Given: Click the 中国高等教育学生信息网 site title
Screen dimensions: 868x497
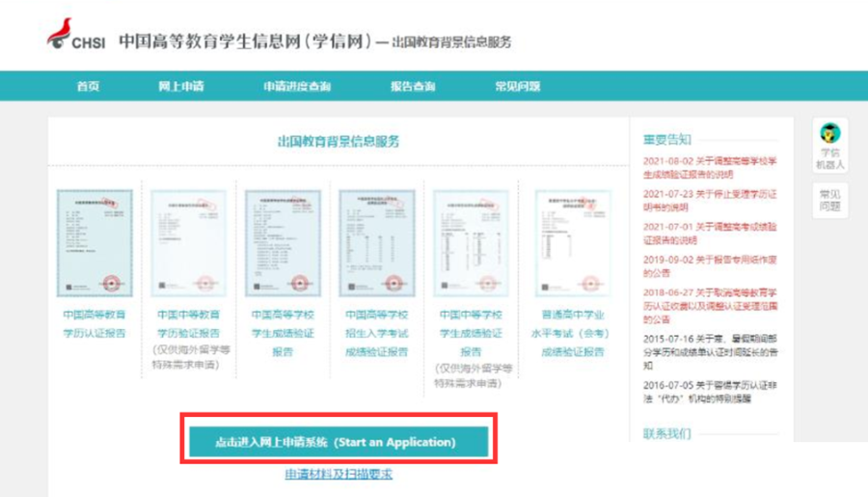Looking at the screenshot, I should tap(244, 41).
